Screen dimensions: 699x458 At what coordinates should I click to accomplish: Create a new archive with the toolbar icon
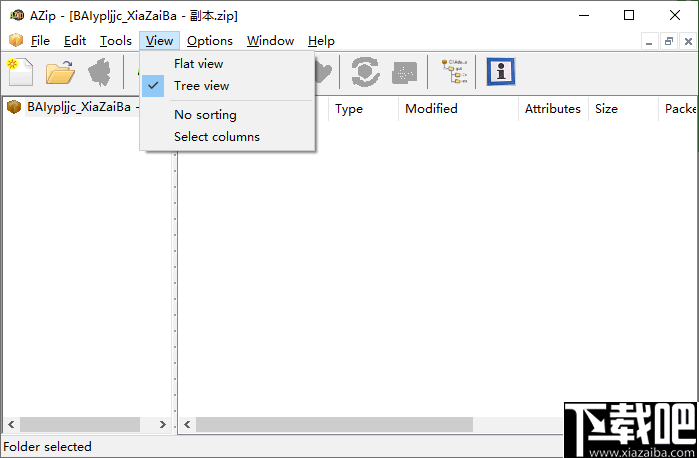[x=20, y=72]
